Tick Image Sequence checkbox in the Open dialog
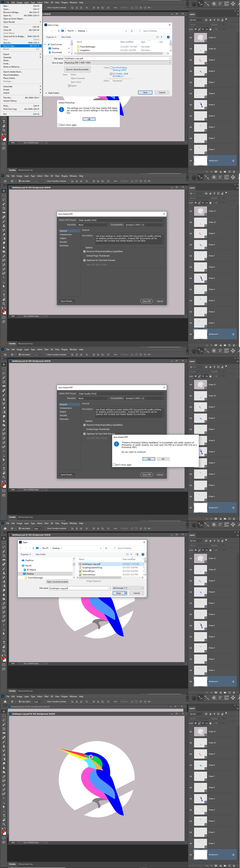This screenshot has height=868, width=240. click(x=85, y=581)
